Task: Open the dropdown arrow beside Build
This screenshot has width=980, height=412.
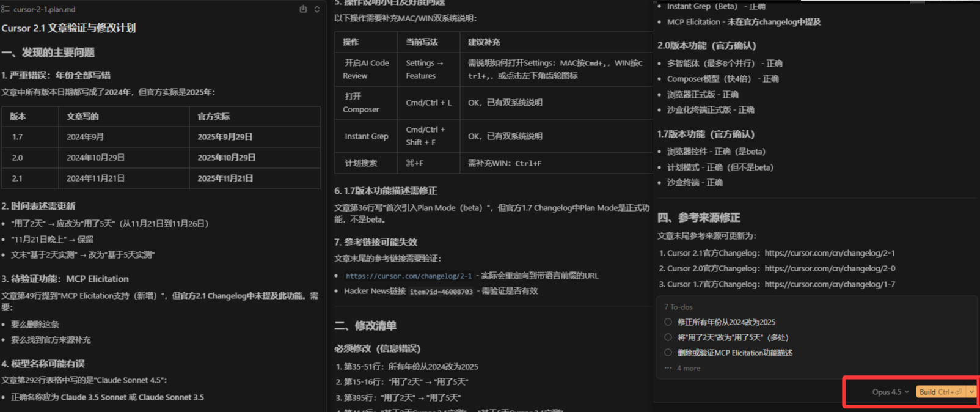Action: click(971, 392)
